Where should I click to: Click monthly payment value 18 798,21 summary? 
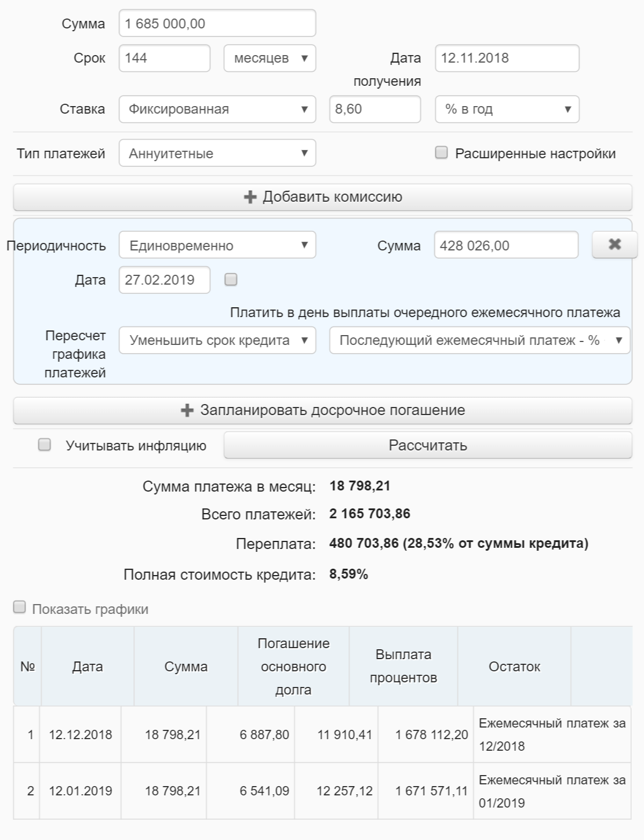[x=360, y=486]
